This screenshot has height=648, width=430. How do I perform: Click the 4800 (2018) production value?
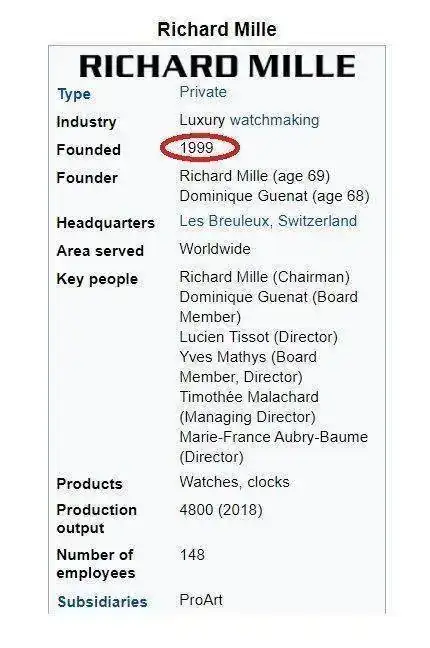(x=221, y=510)
